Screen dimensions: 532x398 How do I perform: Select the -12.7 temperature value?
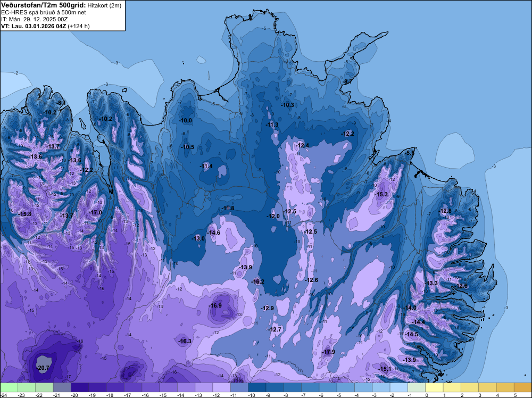click(x=275, y=329)
